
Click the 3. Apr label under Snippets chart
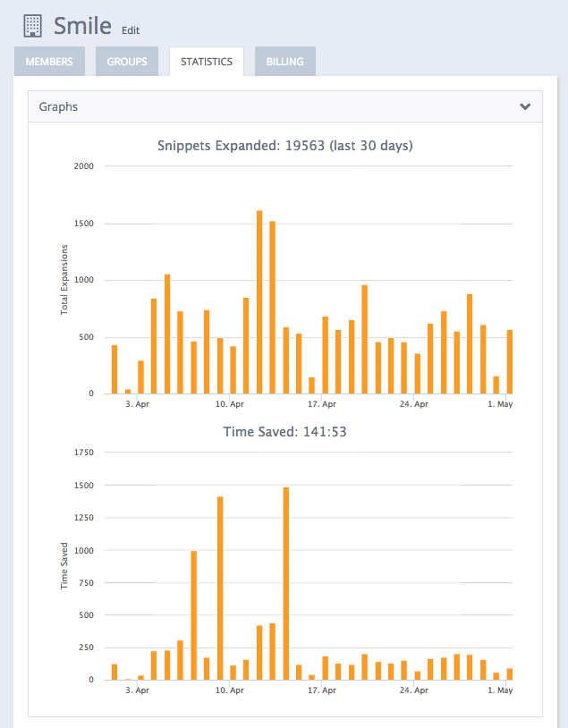pyautogui.click(x=138, y=404)
